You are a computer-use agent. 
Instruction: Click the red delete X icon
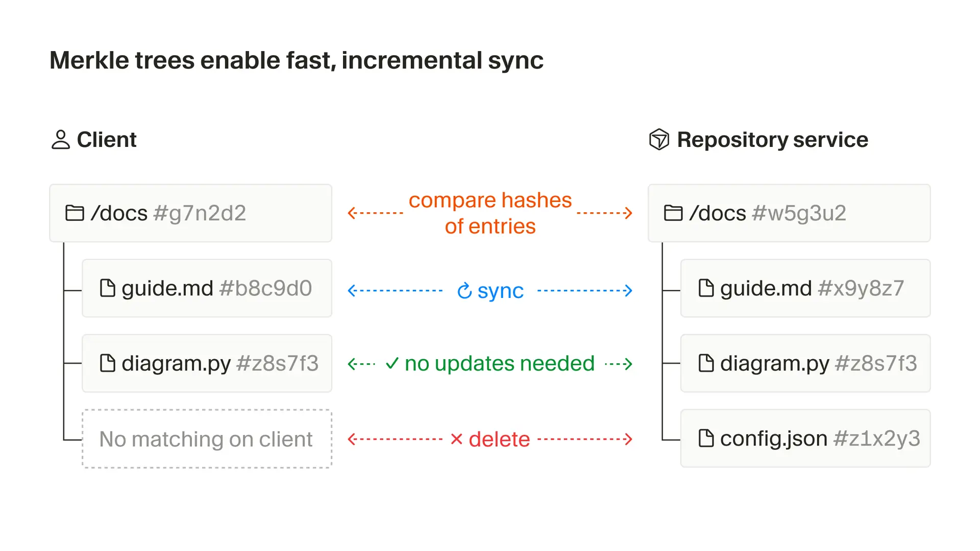click(457, 439)
